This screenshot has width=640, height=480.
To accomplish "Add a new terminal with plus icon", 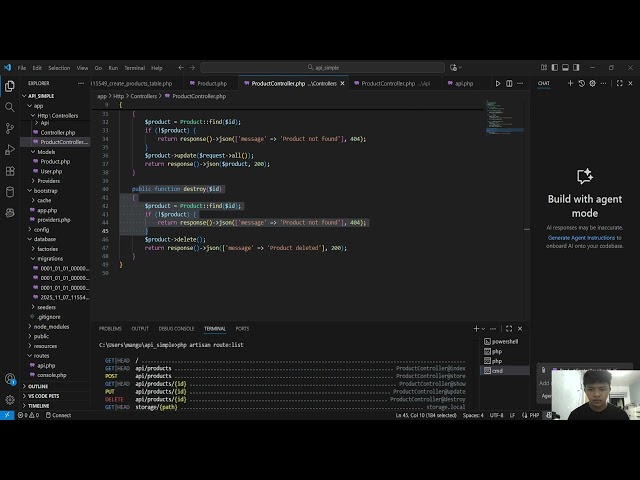I will click(x=476, y=329).
